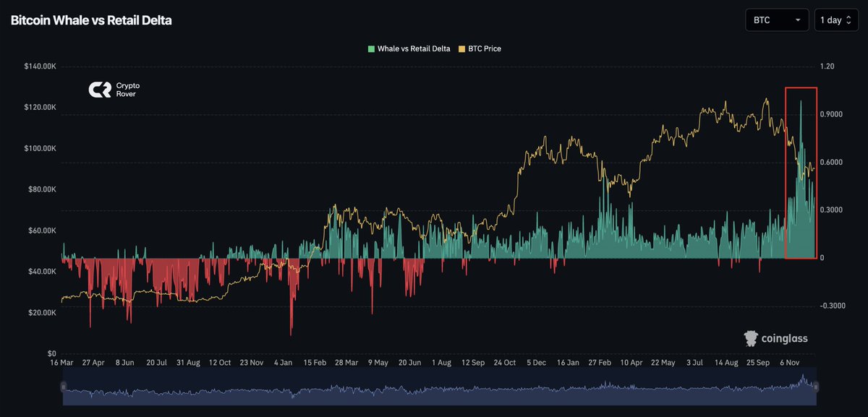The width and height of the screenshot is (868, 417).
Task: Click the coinglass mascot icon
Action: coord(752,338)
